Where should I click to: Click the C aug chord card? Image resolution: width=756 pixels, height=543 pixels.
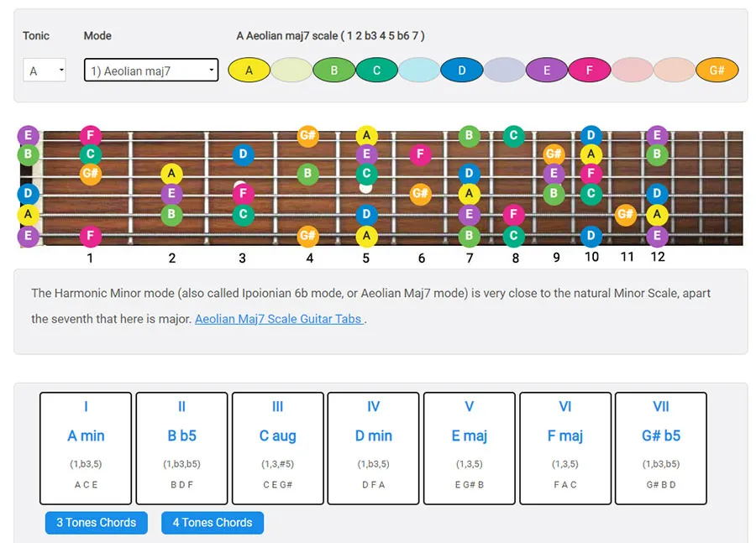pos(277,447)
